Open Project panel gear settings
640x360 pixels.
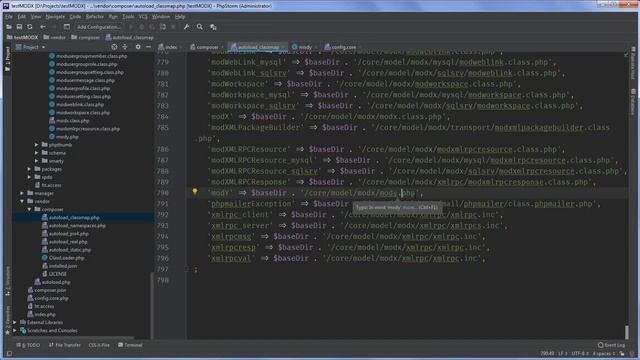138,47
